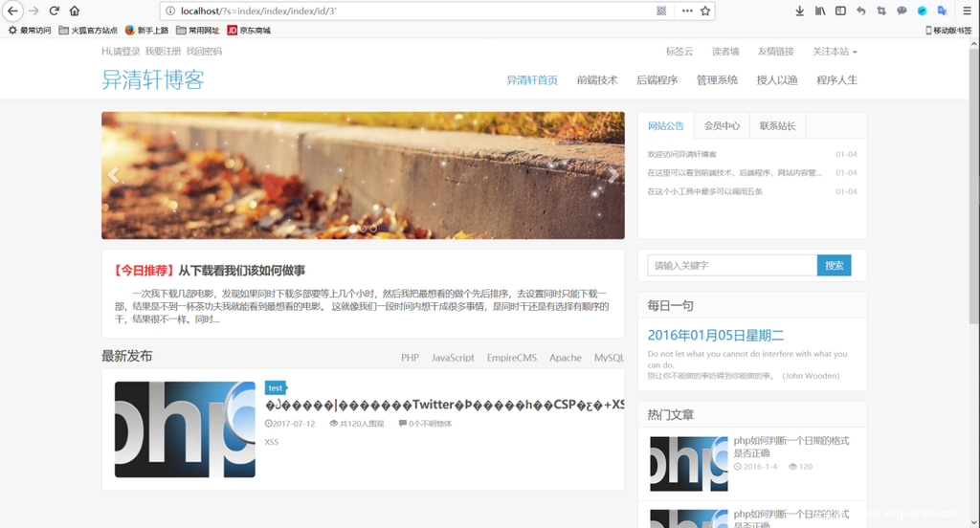Go back using the browser back arrow
980x528 pixels.
13,11
